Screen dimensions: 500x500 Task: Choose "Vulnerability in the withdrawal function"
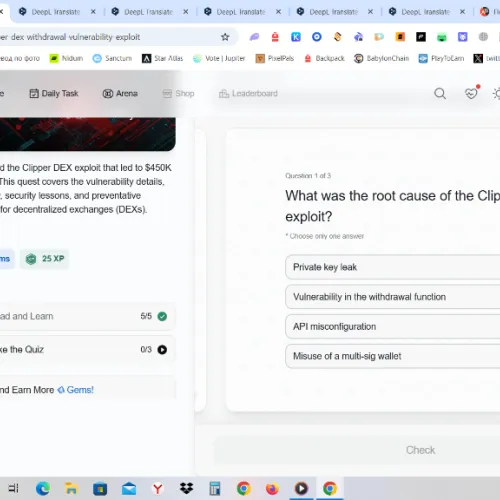pos(393,297)
